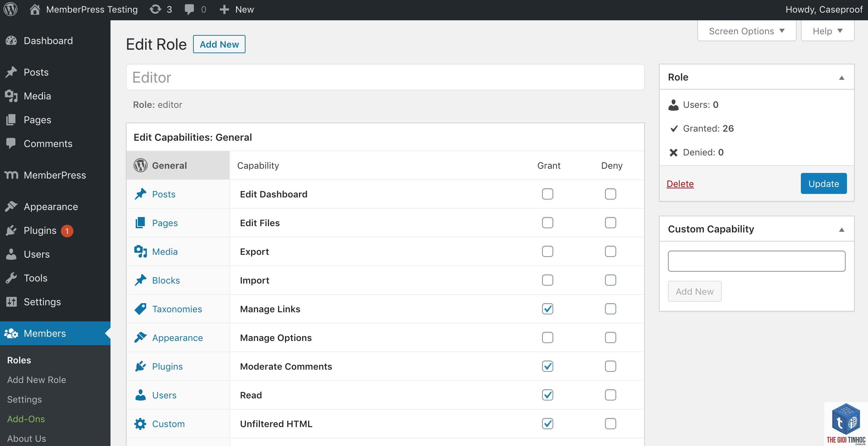Click Add New under Custom Capability
868x446 pixels.
tap(695, 291)
